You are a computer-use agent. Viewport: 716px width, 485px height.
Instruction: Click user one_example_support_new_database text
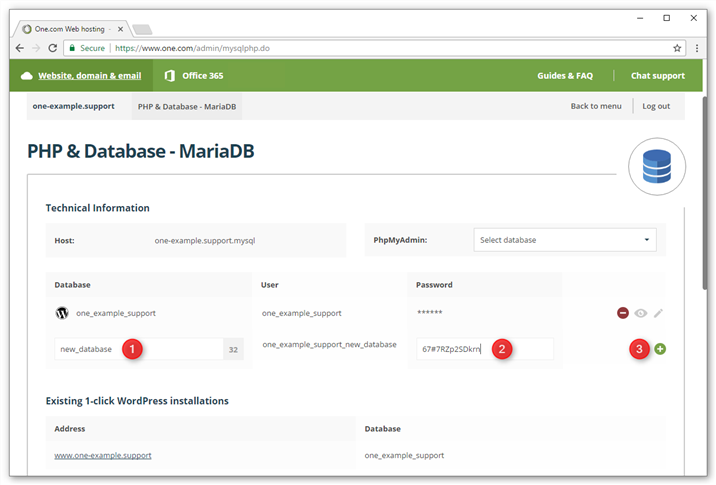click(x=329, y=344)
